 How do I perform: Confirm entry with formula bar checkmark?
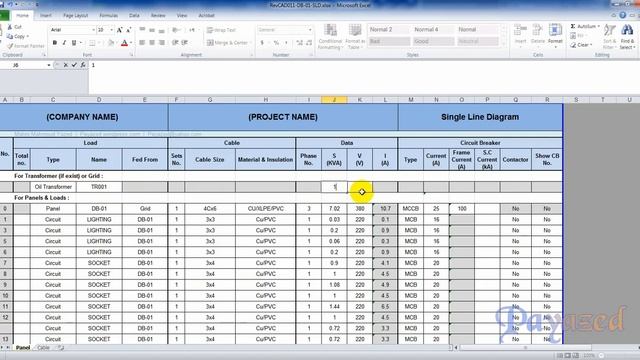[74, 65]
